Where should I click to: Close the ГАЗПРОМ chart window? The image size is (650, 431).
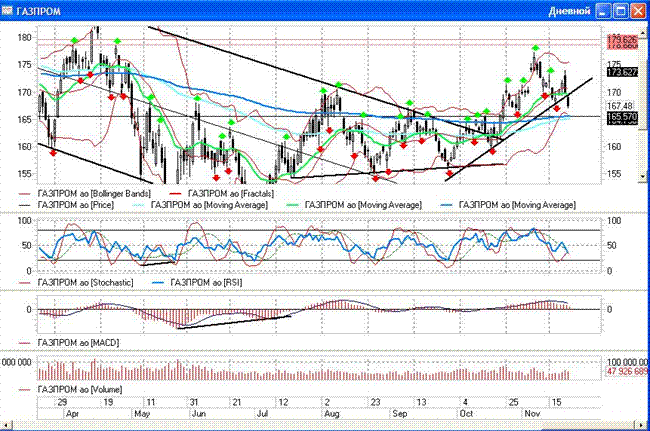tap(638, 10)
